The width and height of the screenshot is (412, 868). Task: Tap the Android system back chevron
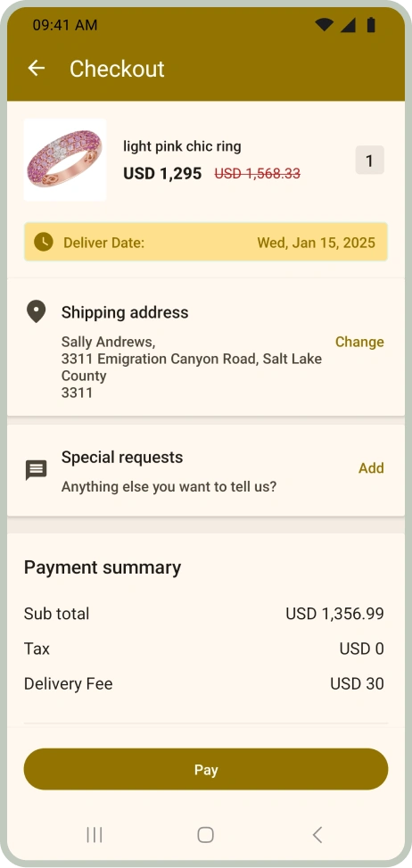click(x=317, y=835)
